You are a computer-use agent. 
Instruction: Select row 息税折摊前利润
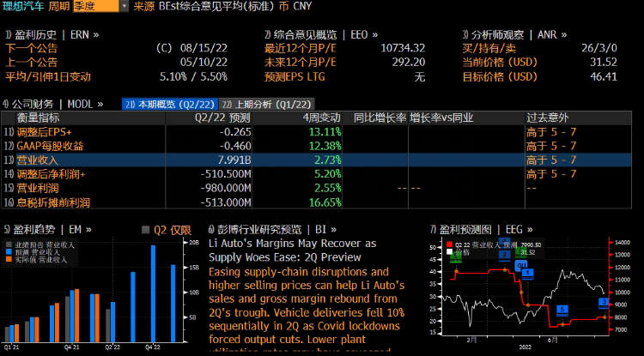click(316, 202)
